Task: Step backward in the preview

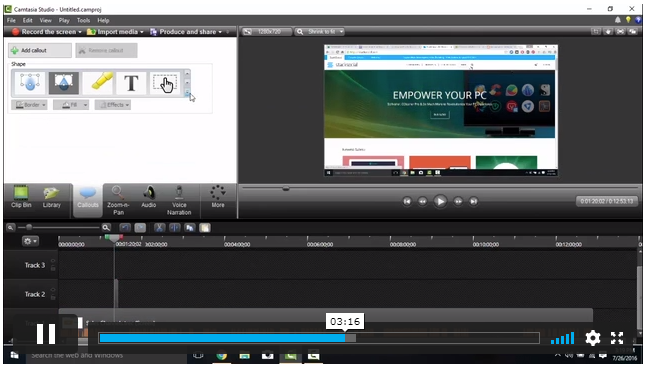Action: pos(422,201)
